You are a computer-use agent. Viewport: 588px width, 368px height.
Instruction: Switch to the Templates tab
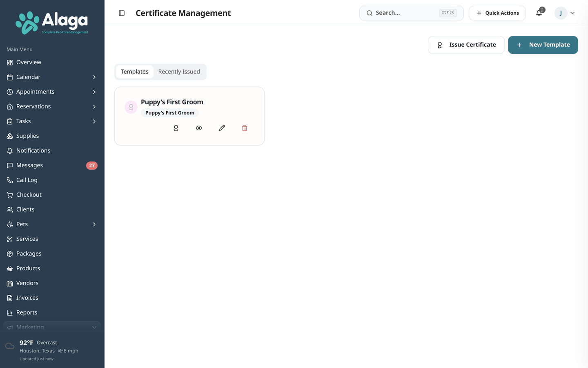click(x=135, y=72)
